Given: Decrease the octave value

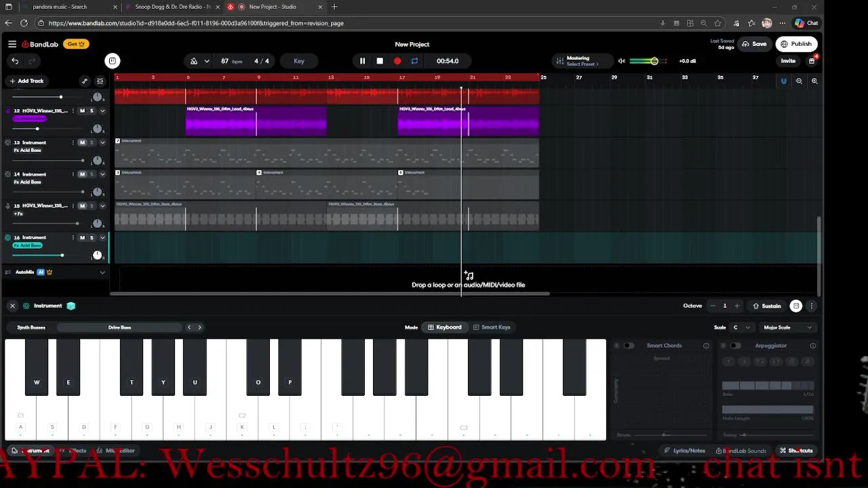Looking at the screenshot, I should click(x=713, y=306).
